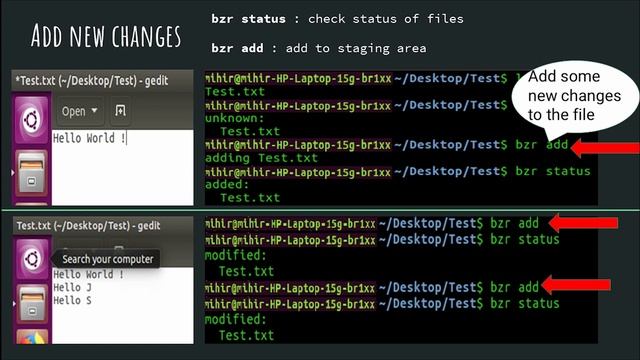The width and height of the screenshot is (640, 360).
Task: Click the 'Search your computer' tooltip
Action: tap(108, 259)
